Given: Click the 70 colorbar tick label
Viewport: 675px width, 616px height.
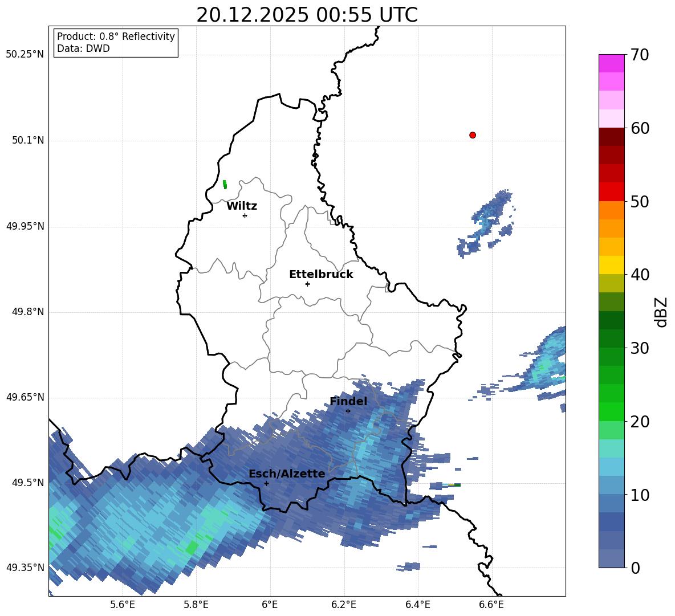Looking at the screenshot, I should click(x=640, y=55).
